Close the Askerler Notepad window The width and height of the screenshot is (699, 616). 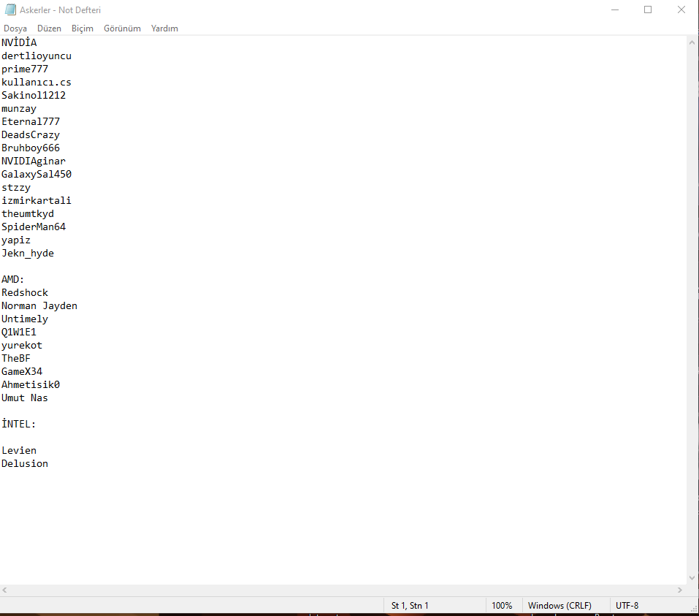(x=681, y=9)
